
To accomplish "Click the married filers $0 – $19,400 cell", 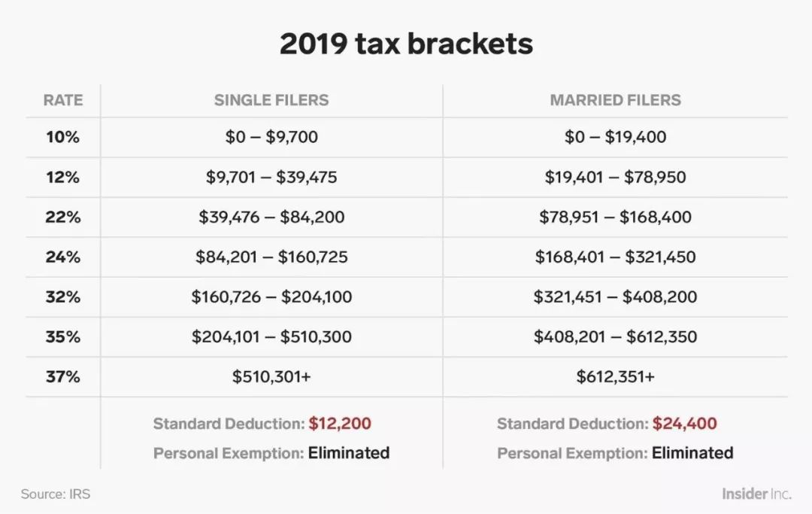I will click(615, 137).
